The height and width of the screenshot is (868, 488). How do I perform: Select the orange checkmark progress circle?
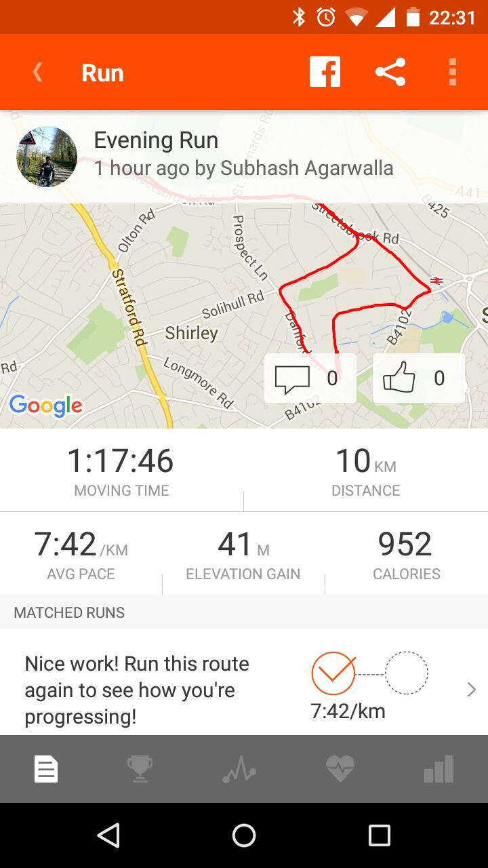pos(333,673)
